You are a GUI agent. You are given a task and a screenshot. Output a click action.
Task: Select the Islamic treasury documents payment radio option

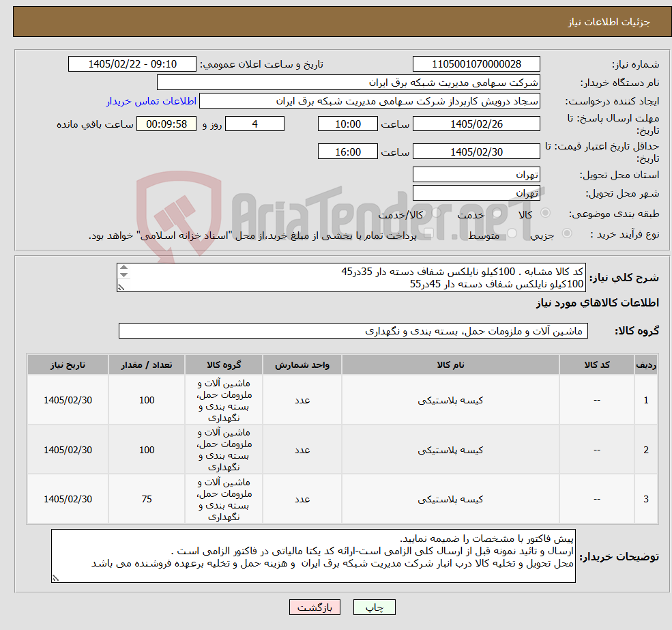428,233
